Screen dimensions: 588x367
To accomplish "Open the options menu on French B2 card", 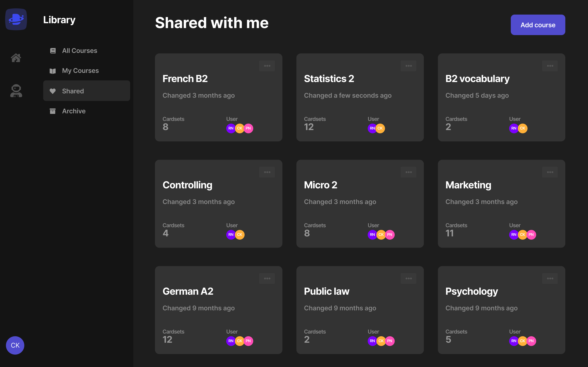I will (x=267, y=66).
